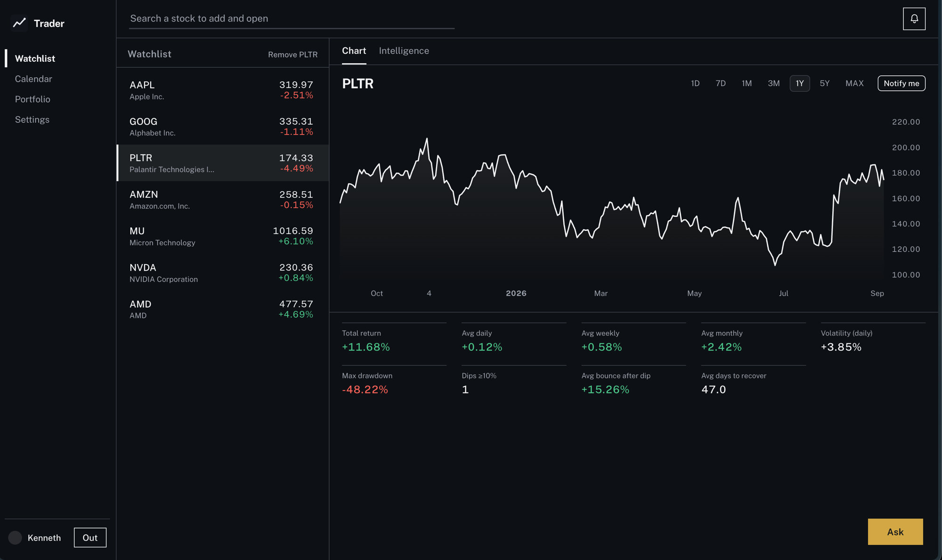This screenshot has height=560, width=942.
Task: Select the 1D time range
Action: tap(695, 83)
